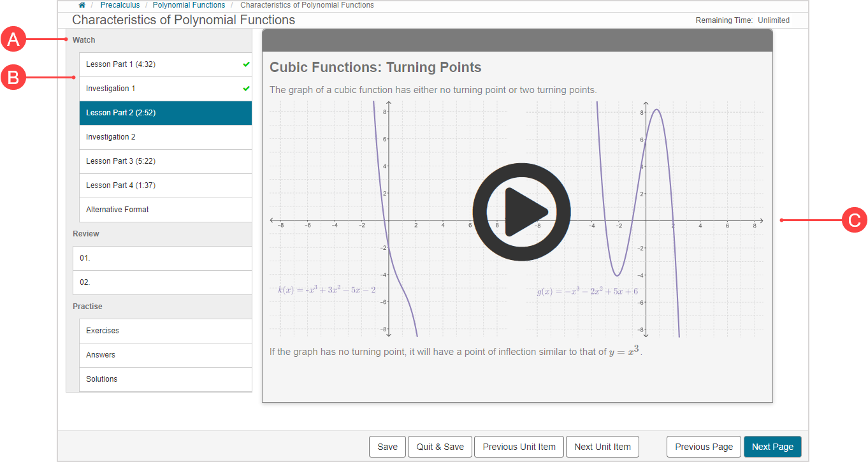The width and height of the screenshot is (868, 462).
Task: Click the Quit & Save button
Action: (440, 447)
